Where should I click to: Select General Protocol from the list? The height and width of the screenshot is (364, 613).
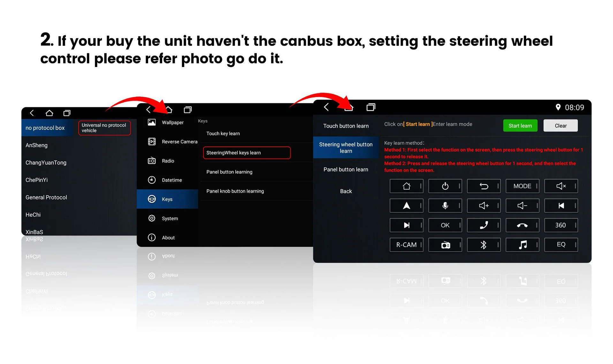point(46,197)
